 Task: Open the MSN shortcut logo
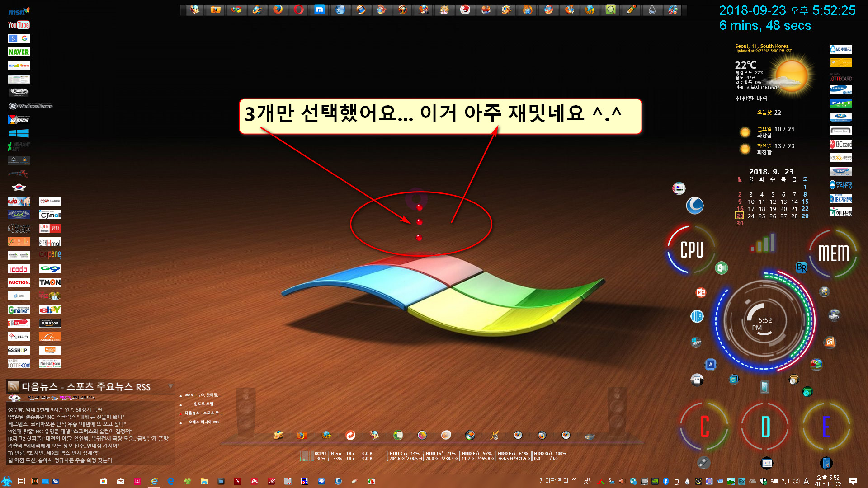(19, 11)
